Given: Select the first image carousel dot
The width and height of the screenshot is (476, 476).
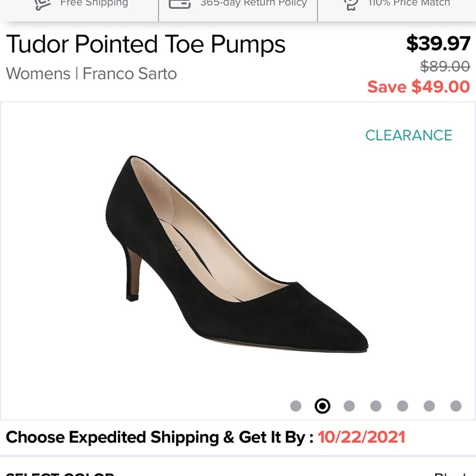Looking at the screenshot, I should click(296, 406).
